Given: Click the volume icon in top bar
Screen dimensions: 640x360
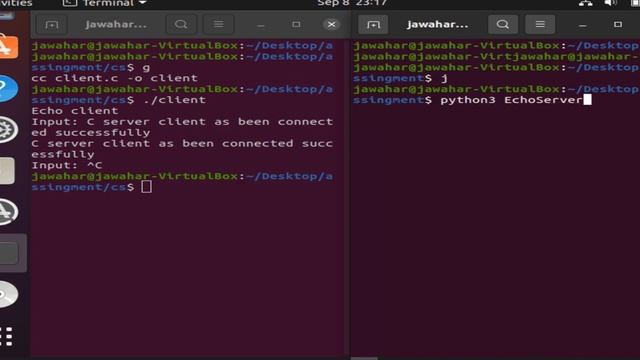Looking at the screenshot, I should [x=610, y=4].
